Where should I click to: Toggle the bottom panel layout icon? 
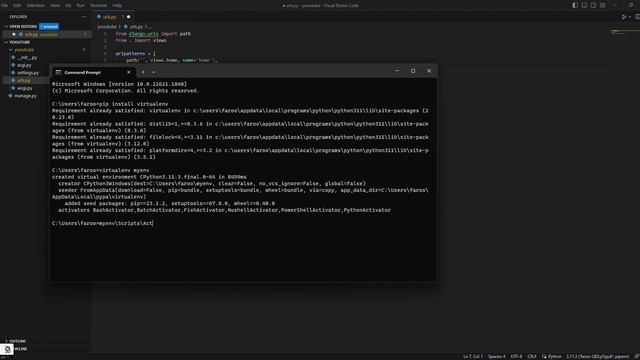click(584, 5)
